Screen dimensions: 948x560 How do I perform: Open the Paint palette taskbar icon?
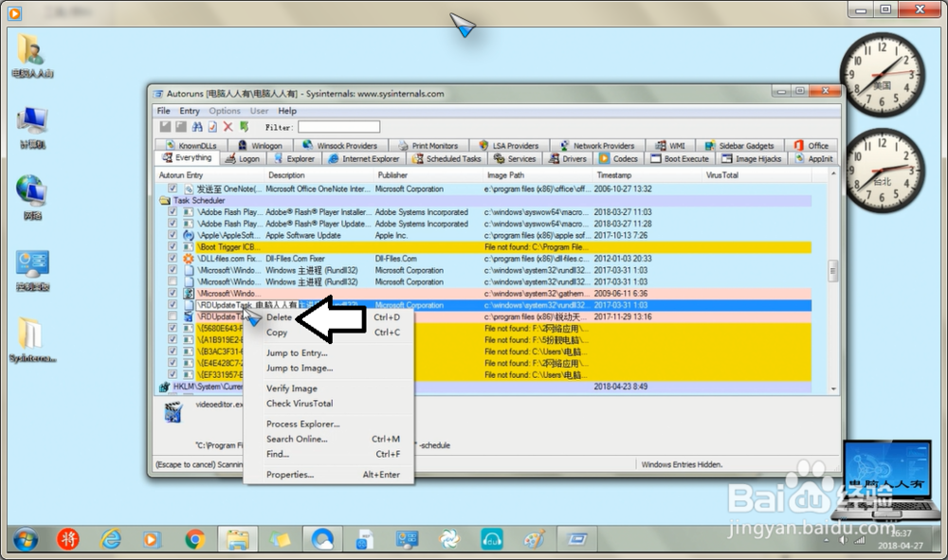point(535,539)
